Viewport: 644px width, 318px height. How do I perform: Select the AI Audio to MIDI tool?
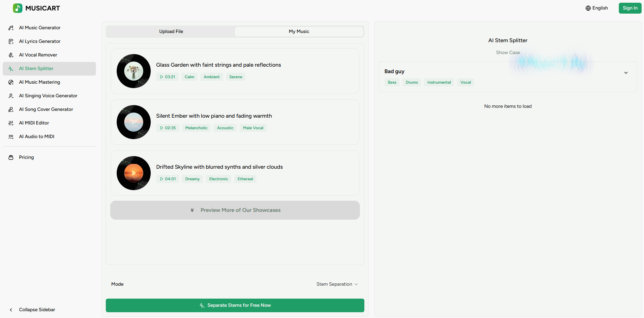click(36, 136)
